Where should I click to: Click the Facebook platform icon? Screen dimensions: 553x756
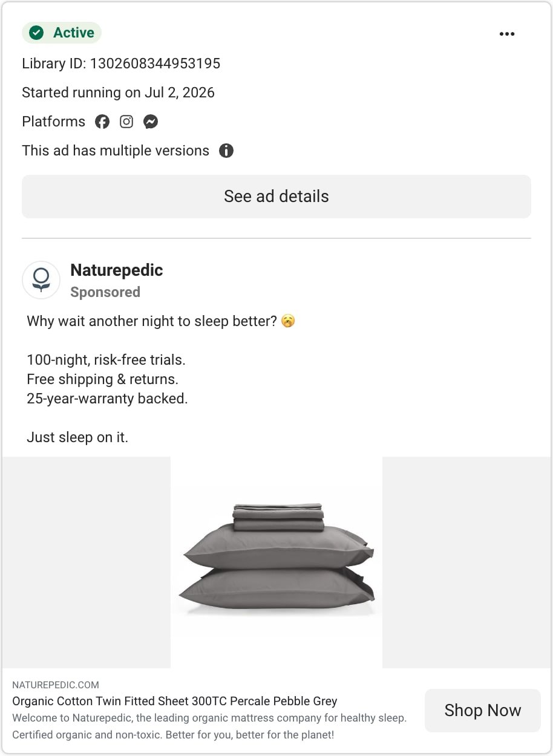point(102,122)
